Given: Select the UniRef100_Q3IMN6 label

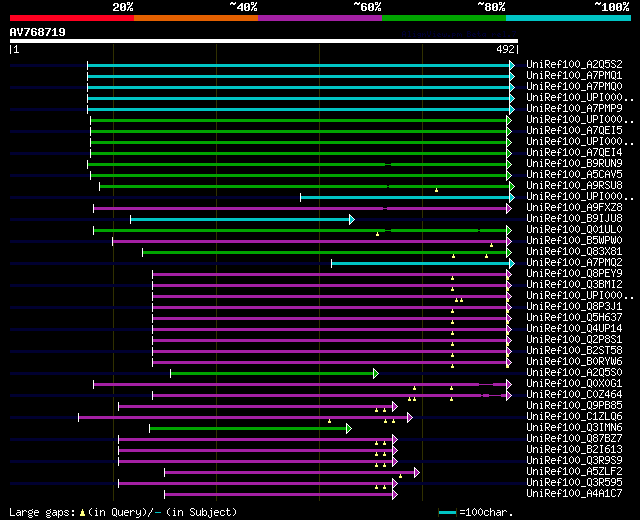Looking at the screenshot, I should pyautogui.click(x=574, y=428).
